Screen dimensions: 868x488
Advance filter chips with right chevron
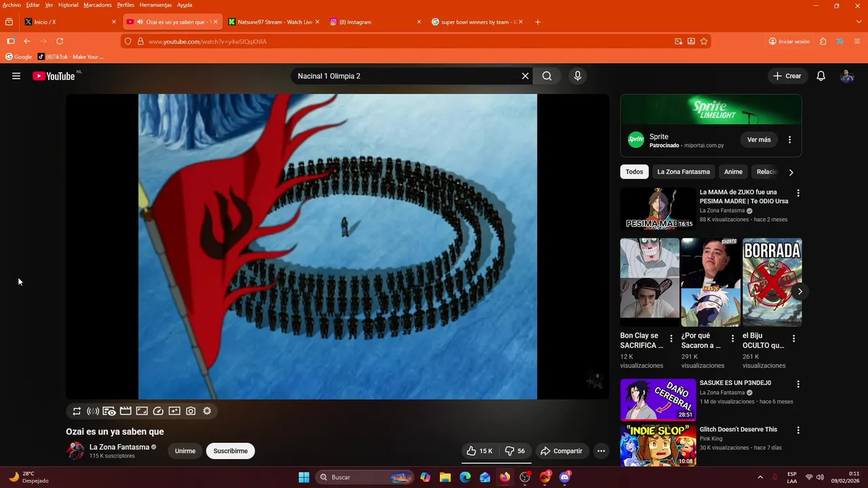click(x=791, y=172)
